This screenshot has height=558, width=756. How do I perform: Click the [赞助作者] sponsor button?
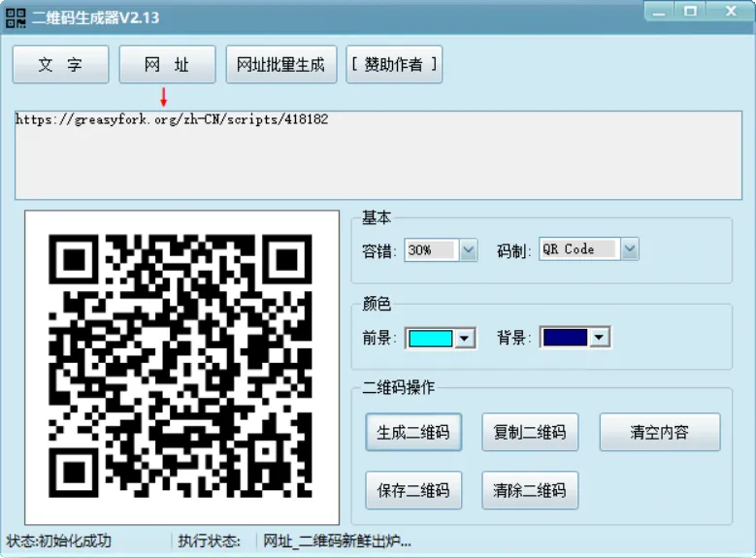pyautogui.click(x=394, y=65)
